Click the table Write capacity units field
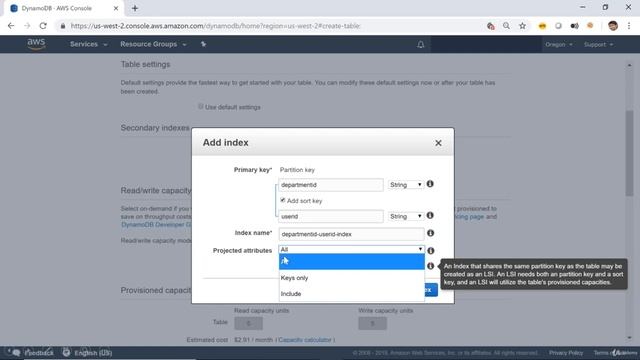Viewport: 640px width, 360px height. tap(372, 323)
